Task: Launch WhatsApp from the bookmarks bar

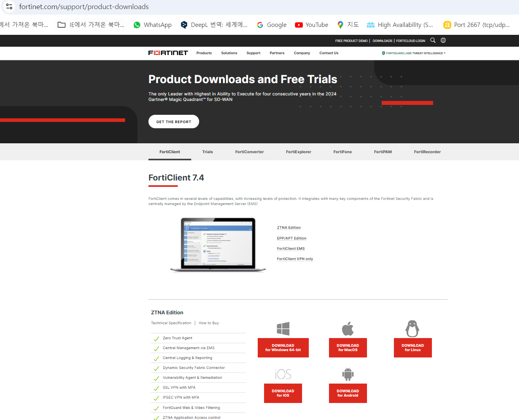Action: [152, 25]
